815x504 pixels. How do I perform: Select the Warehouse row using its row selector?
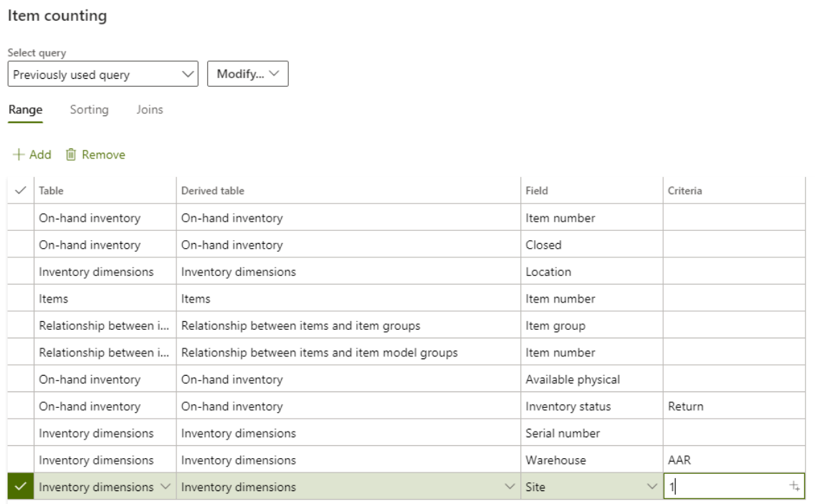[20, 460]
